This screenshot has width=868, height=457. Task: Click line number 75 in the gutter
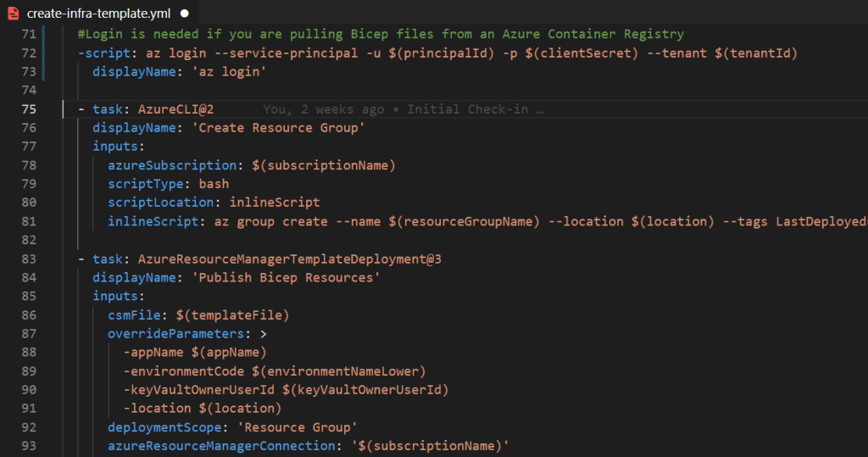point(28,109)
